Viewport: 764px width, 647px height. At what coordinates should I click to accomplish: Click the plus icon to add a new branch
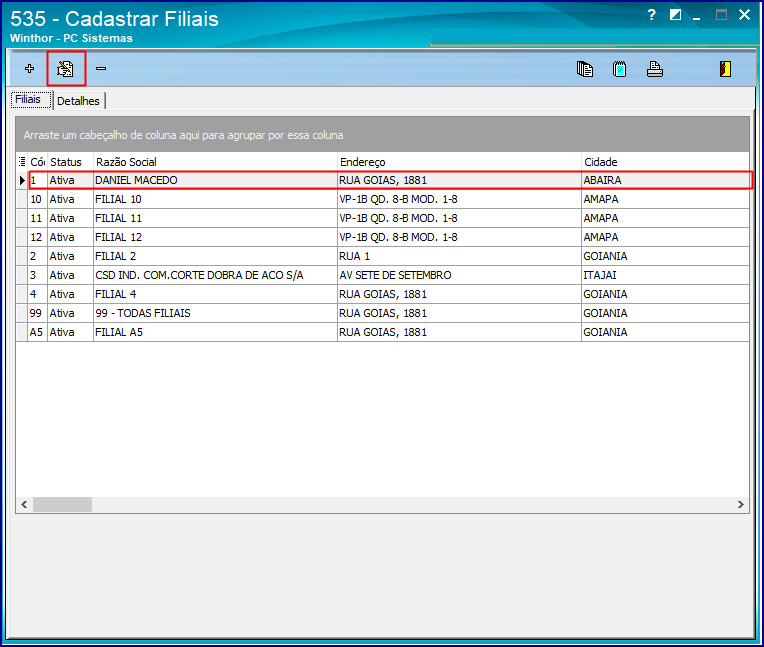pyautogui.click(x=29, y=69)
